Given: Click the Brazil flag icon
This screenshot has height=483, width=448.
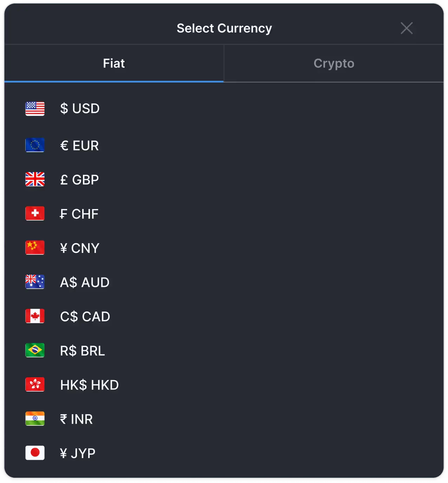Looking at the screenshot, I should [x=35, y=350].
